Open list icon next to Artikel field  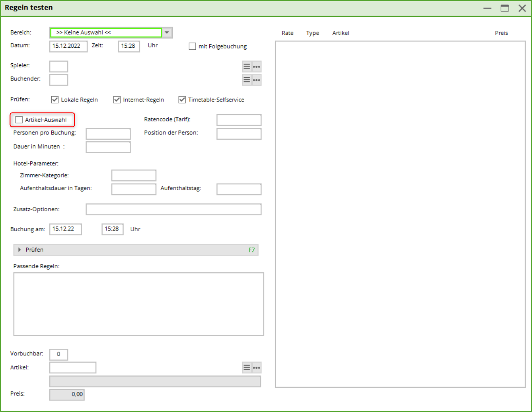247,368
